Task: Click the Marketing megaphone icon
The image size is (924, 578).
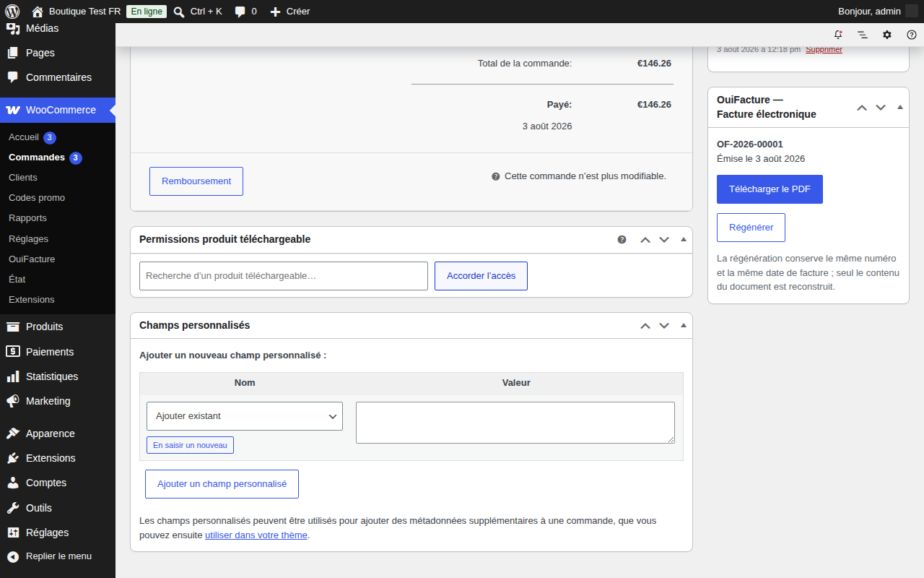Action: click(x=13, y=401)
